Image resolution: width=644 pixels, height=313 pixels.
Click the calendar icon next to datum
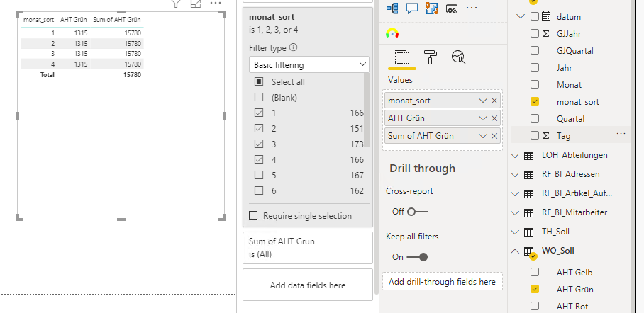(546, 16)
